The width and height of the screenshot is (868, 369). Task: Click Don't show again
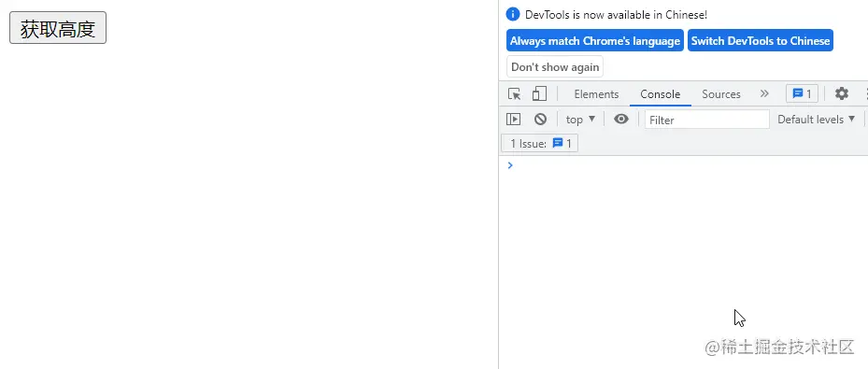[x=555, y=66]
